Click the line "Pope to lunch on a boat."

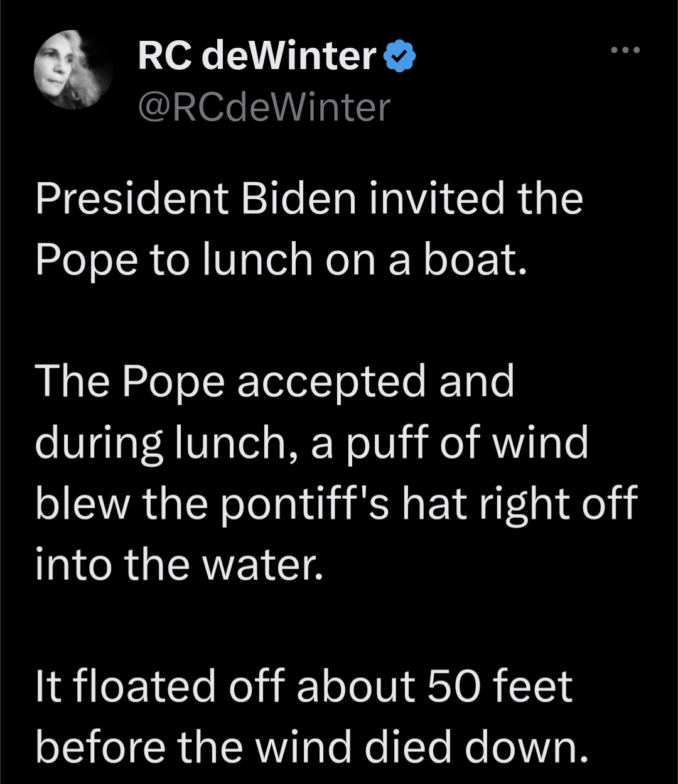point(281,259)
